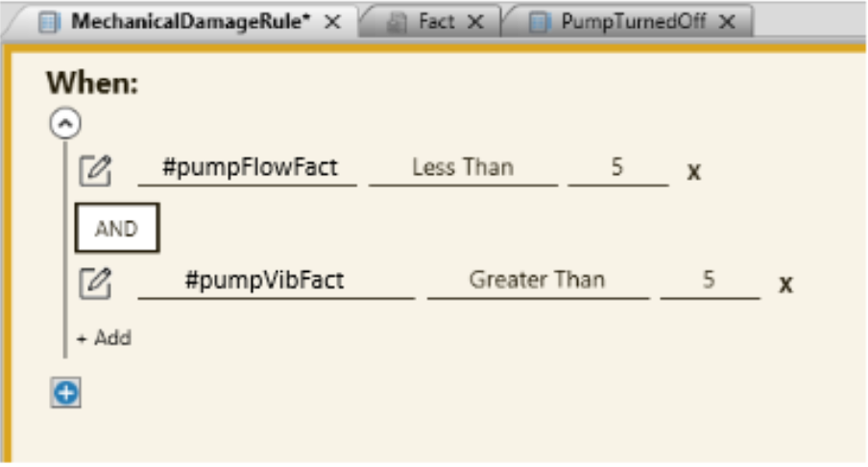Delete the #pumpFlowFact condition with x
868x467 pixels.
pos(693,172)
